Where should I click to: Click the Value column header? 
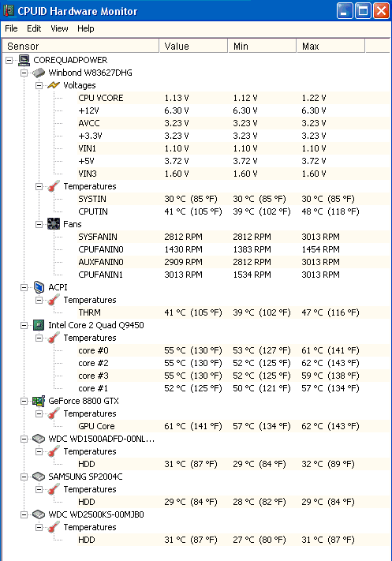click(x=193, y=46)
